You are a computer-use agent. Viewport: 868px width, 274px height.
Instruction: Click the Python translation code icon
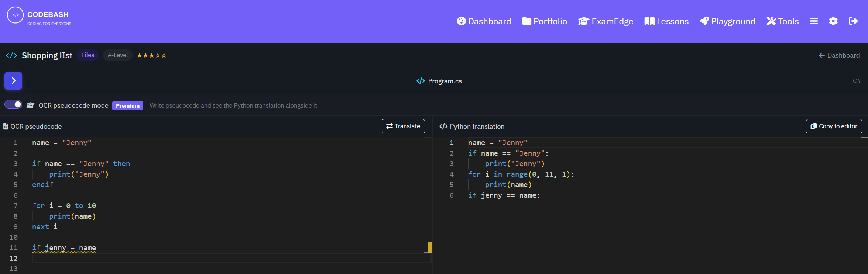pyautogui.click(x=443, y=126)
